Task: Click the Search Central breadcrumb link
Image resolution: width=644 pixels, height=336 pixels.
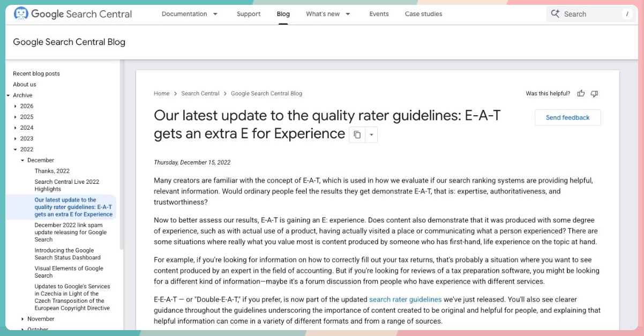Action: click(200, 93)
